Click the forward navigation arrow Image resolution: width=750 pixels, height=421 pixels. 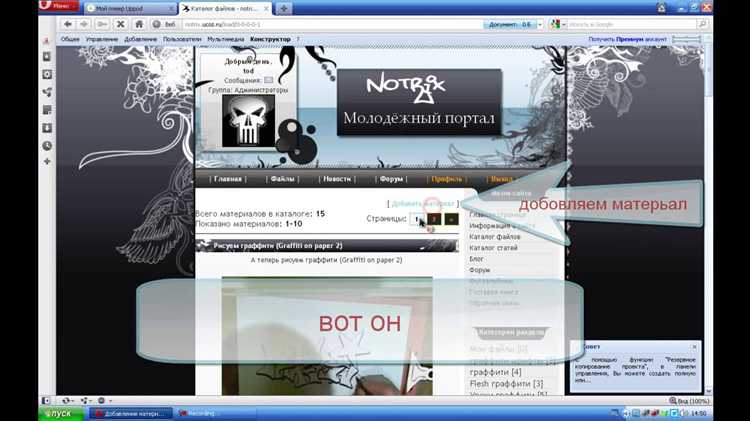pos(84,24)
